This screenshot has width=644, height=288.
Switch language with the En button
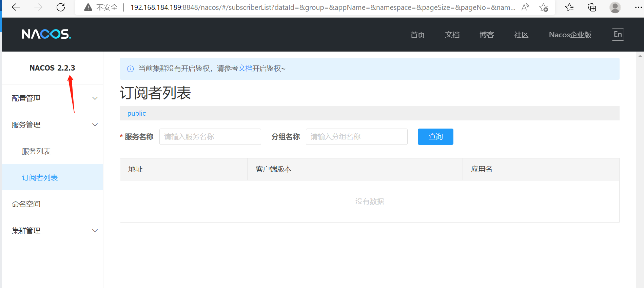coord(618,34)
